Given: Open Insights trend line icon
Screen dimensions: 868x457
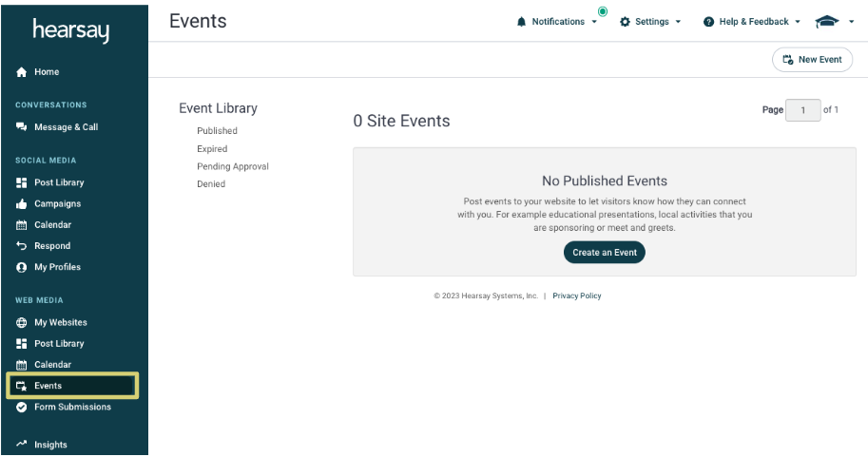Looking at the screenshot, I should (21, 445).
